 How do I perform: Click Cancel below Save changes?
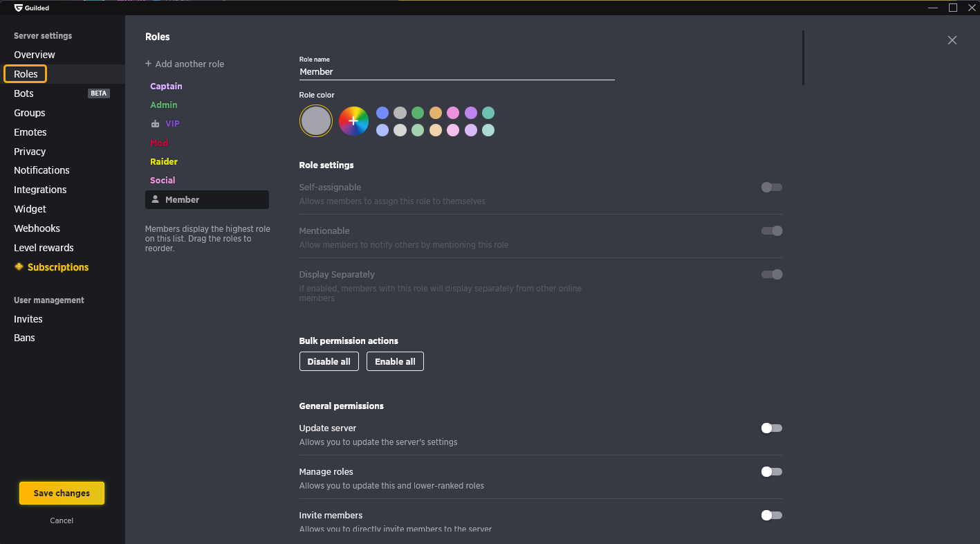pyautogui.click(x=62, y=520)
